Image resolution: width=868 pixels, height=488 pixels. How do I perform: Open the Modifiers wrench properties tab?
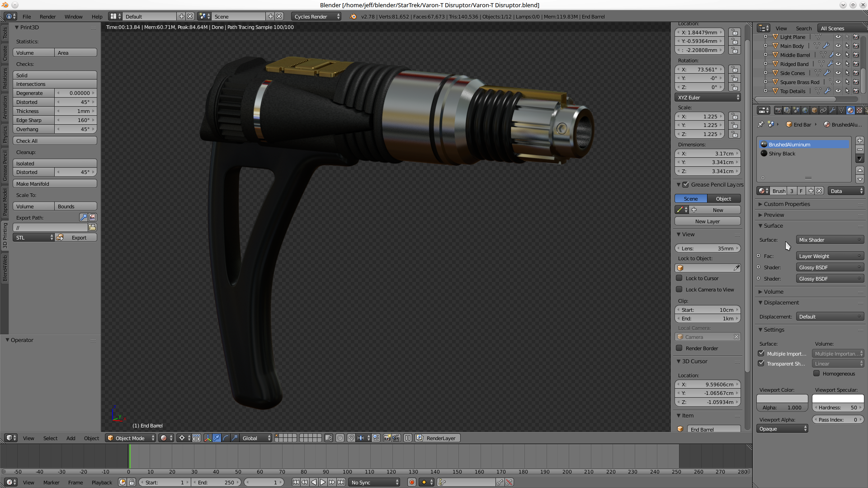pos(832,110)
